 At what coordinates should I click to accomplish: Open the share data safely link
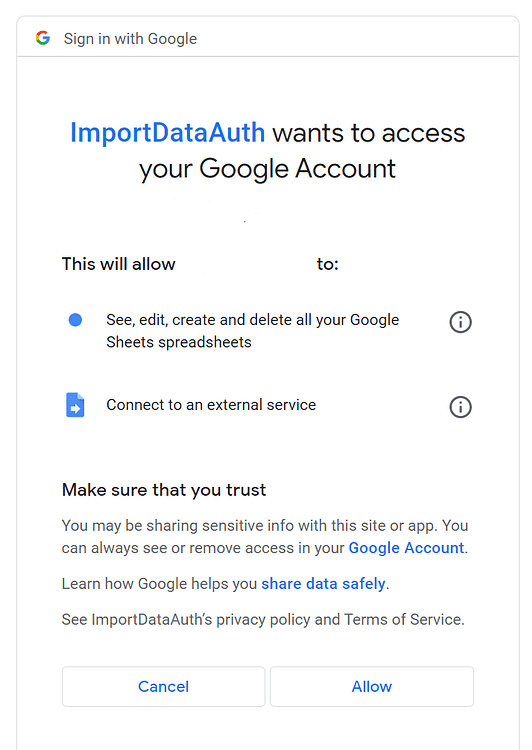[323, 584]
